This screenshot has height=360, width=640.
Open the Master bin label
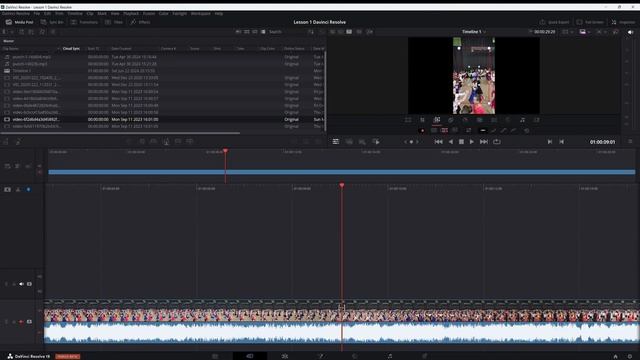tap(9, 41)
